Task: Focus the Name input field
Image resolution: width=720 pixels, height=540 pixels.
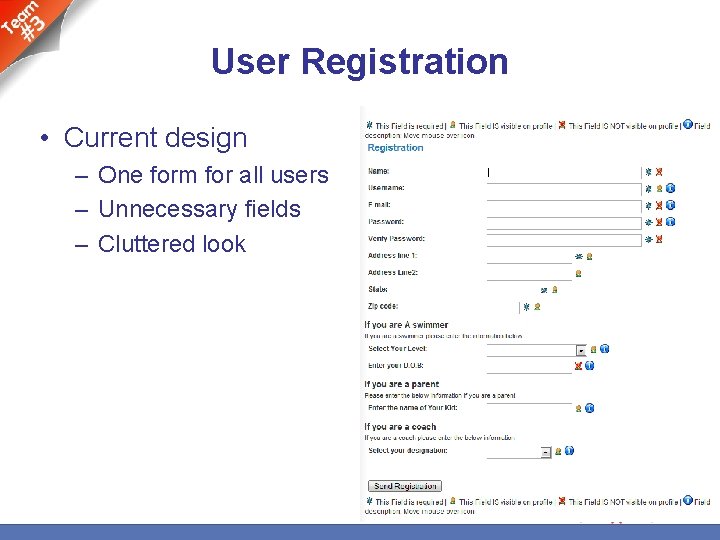Action: click(x=564, y=172)
